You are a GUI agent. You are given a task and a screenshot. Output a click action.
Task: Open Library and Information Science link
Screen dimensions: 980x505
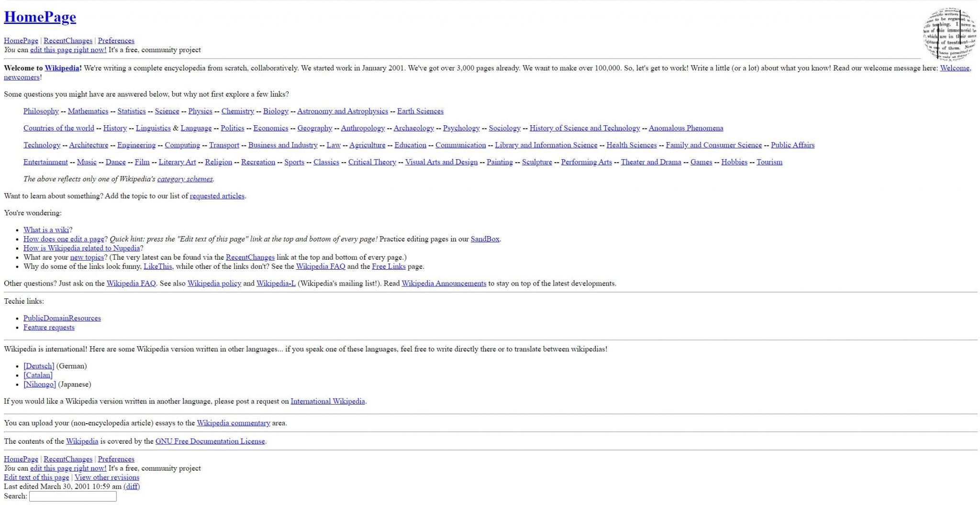click(546, 145)
